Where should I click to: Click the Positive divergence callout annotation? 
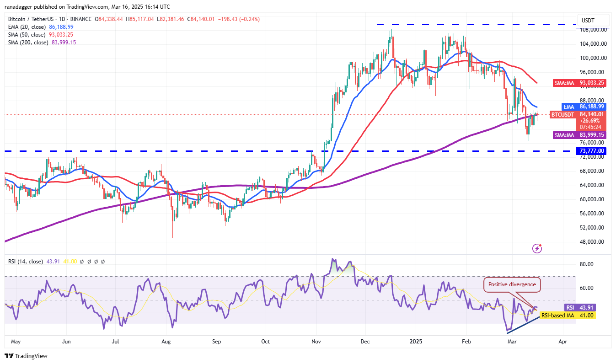(512, 284)
